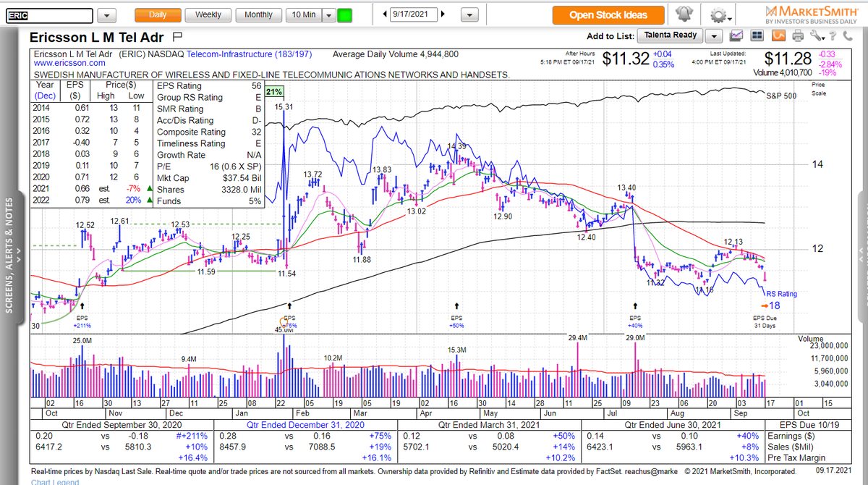Switch to multi-chart grid view icon

757,35
